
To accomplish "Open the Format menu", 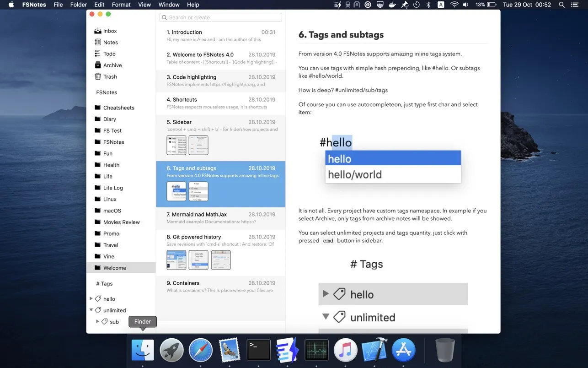I will [x=121, y=5].
